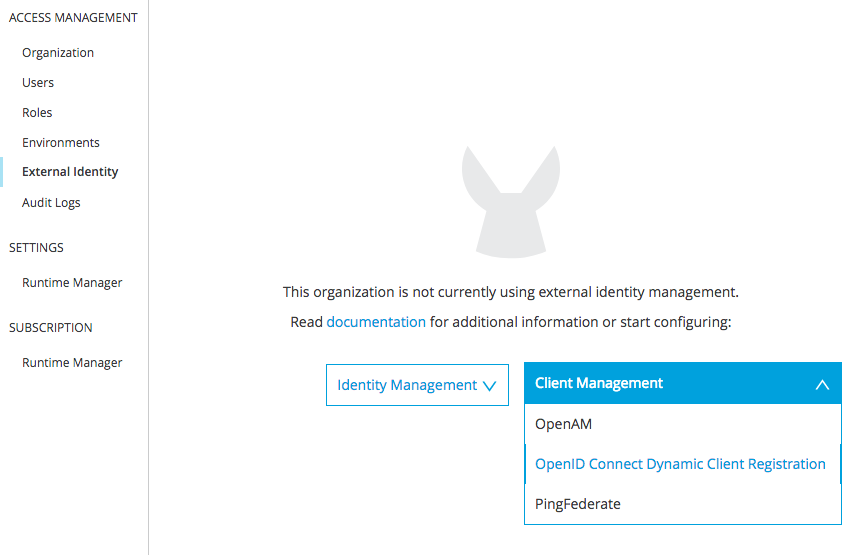Click the SUBSCRIPTION section heading
Image resolution: width=856 pixels, height=555 pixels.
[50, 328]
